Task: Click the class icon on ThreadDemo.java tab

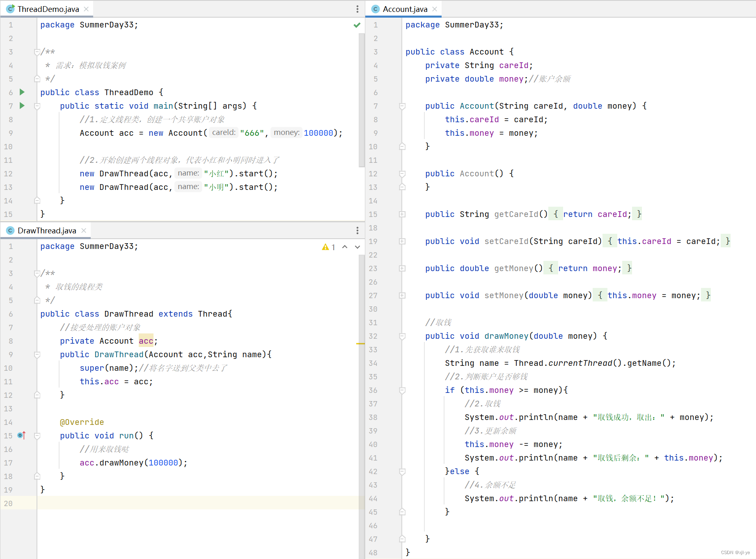Action: 11,9
